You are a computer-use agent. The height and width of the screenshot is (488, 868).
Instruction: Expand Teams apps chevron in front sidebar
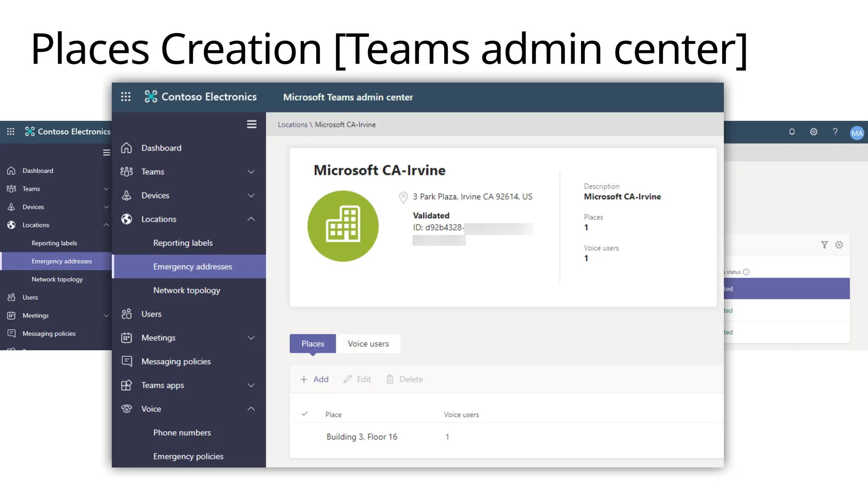pos(251,385)
